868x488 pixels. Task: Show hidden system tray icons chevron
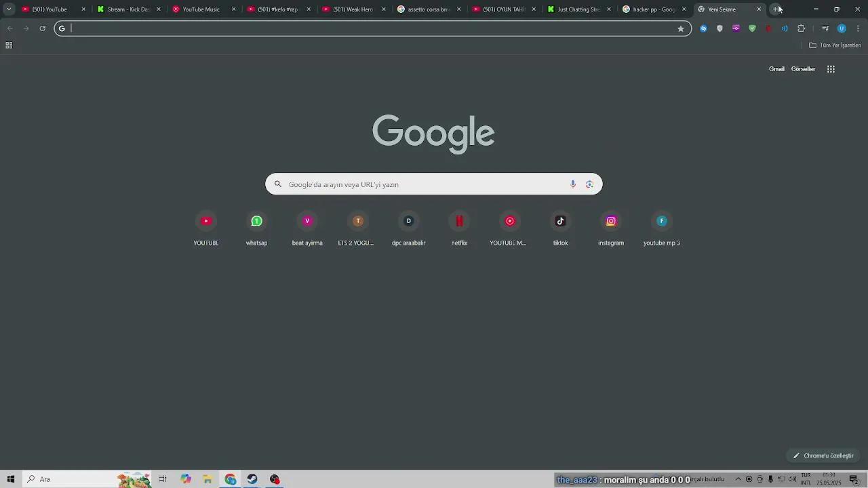738,479
